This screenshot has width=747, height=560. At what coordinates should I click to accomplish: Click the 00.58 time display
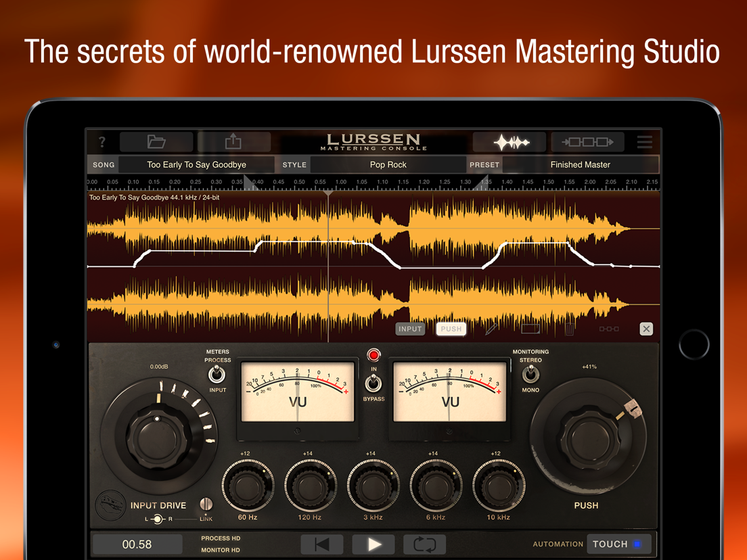(137, 544)
